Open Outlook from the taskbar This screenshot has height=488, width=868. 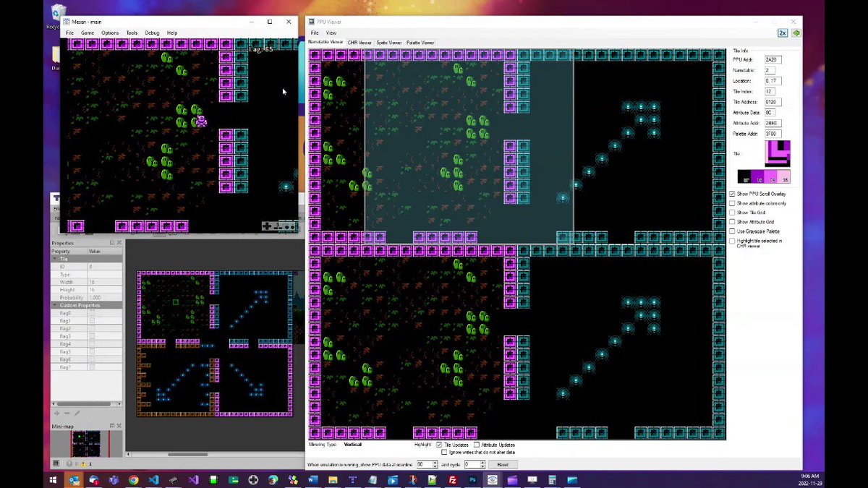pos(74,479)
